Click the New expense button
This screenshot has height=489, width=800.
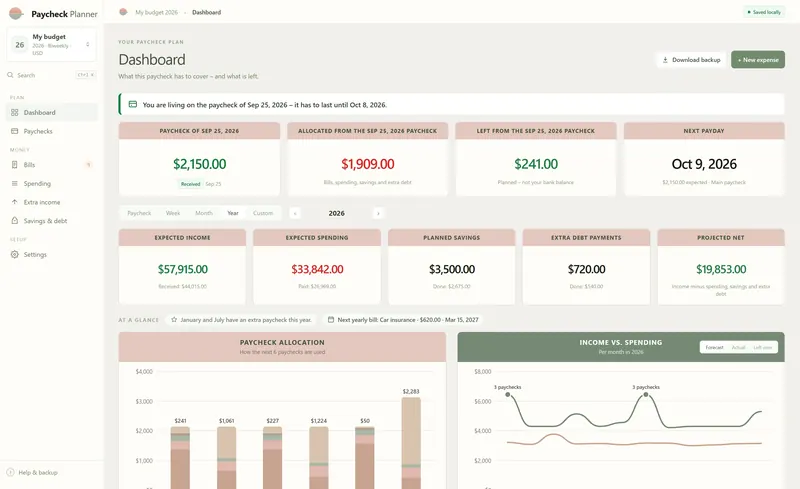point(758,60)
